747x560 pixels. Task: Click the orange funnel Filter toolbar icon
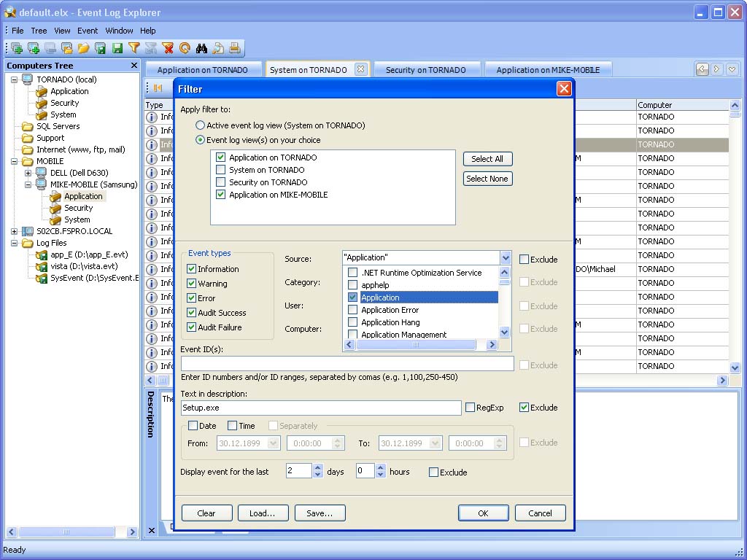tap(134, 48)
